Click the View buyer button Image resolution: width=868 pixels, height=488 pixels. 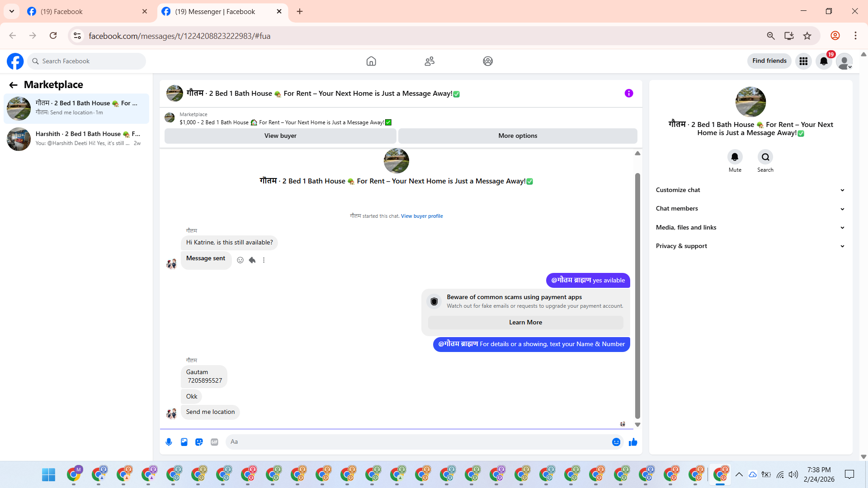(x=280, y=136)
